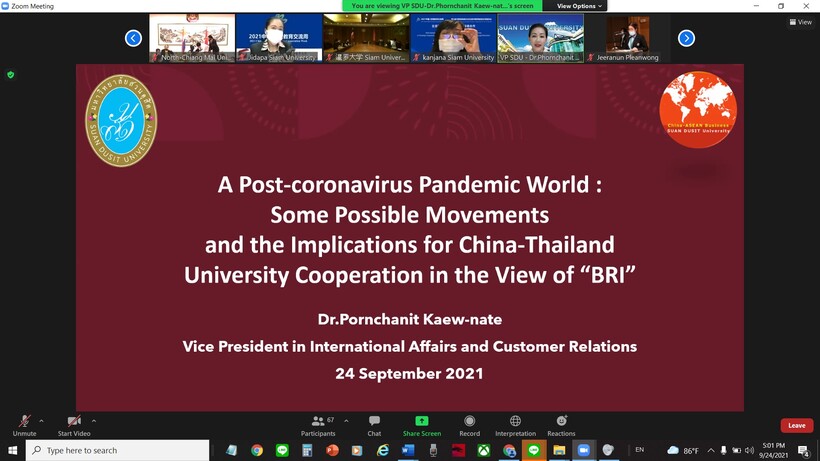Viewport: 820px width, 461px height.
Task: Click the green Share Screen button
Action: (422, 425)
